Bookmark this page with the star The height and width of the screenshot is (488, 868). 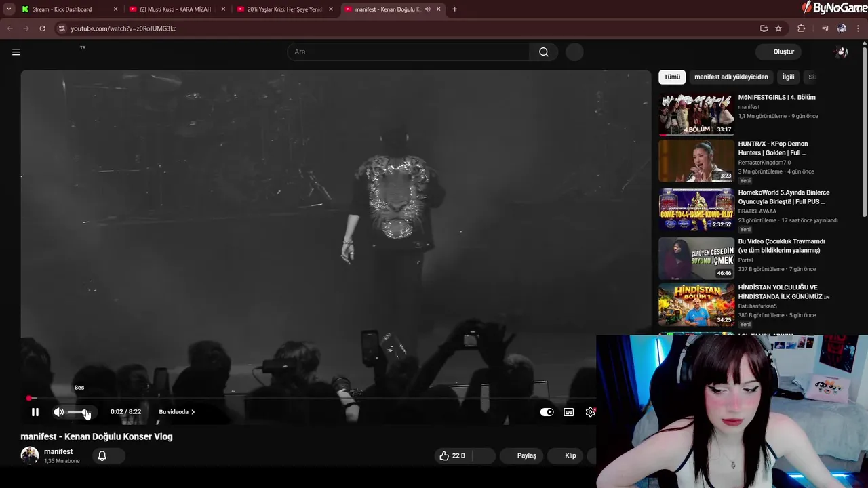tap(778, 28)
